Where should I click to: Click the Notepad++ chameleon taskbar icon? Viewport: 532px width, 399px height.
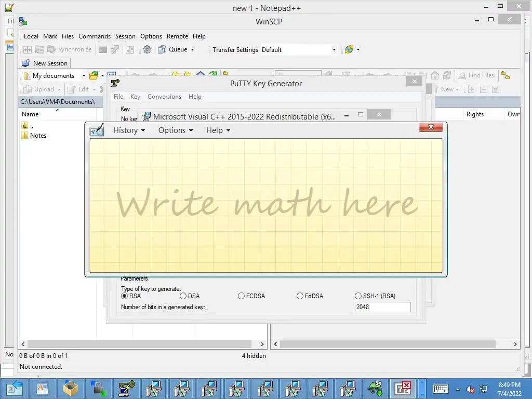376,389
